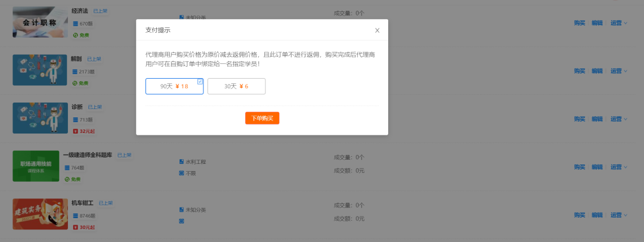Click the 下单购买 button
The height and width of the screenshot is (242, 644).
point(262,118)
